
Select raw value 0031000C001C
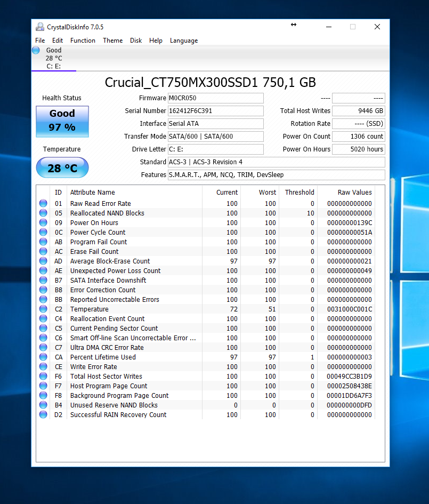pos(350,309)
